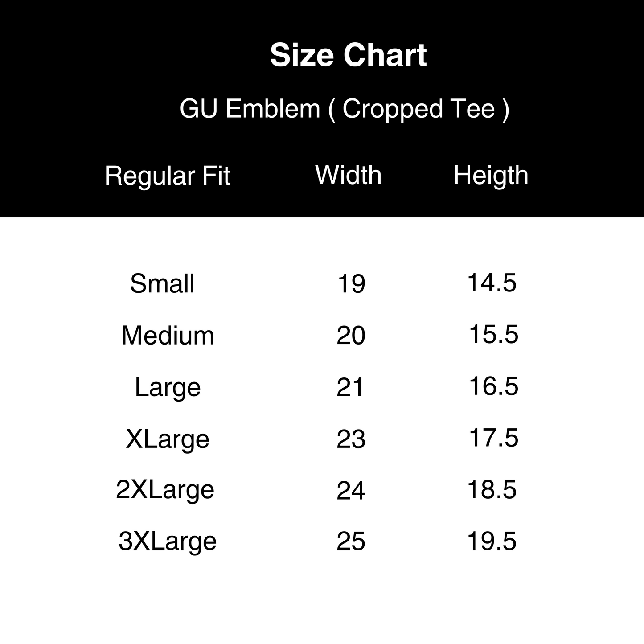Screen dimensions: 644x644
Task: Select the Heigth column header
Action: point(491,175)
